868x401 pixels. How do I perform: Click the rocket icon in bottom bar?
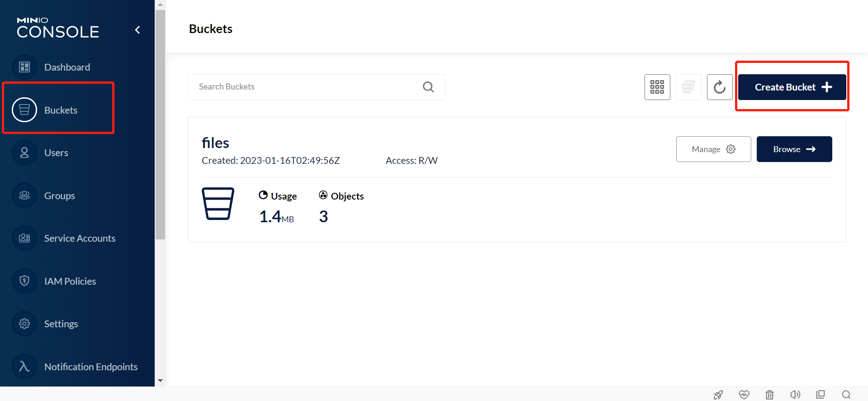tap(718, 395)
